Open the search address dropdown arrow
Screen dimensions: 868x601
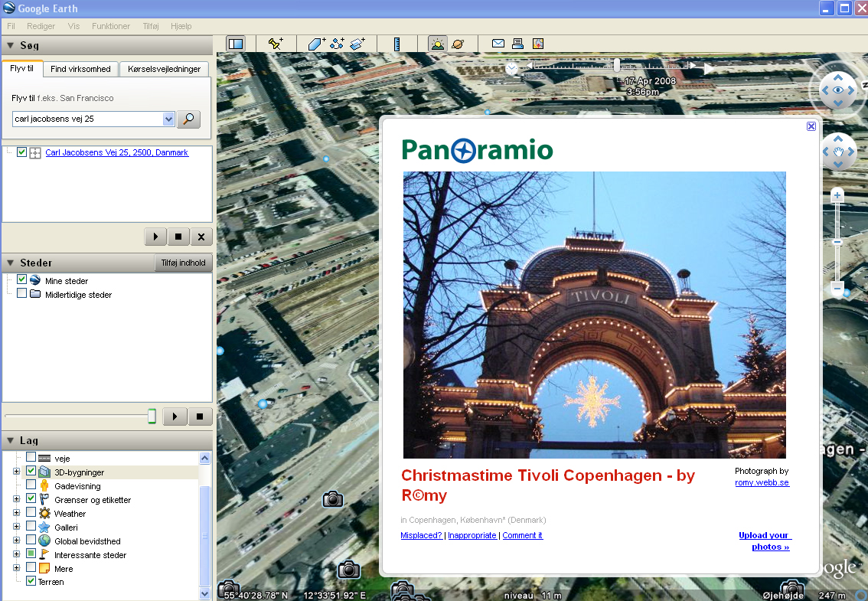[169, 119]
